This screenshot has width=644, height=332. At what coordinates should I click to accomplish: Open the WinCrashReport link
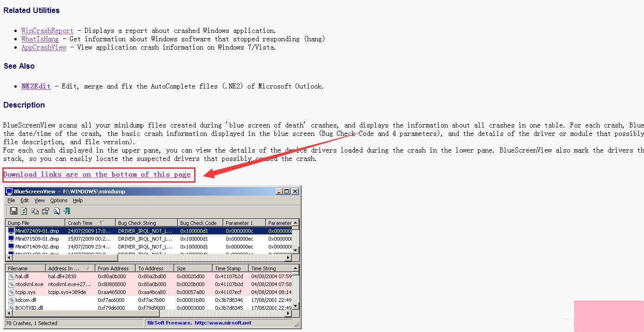[47, 31]
